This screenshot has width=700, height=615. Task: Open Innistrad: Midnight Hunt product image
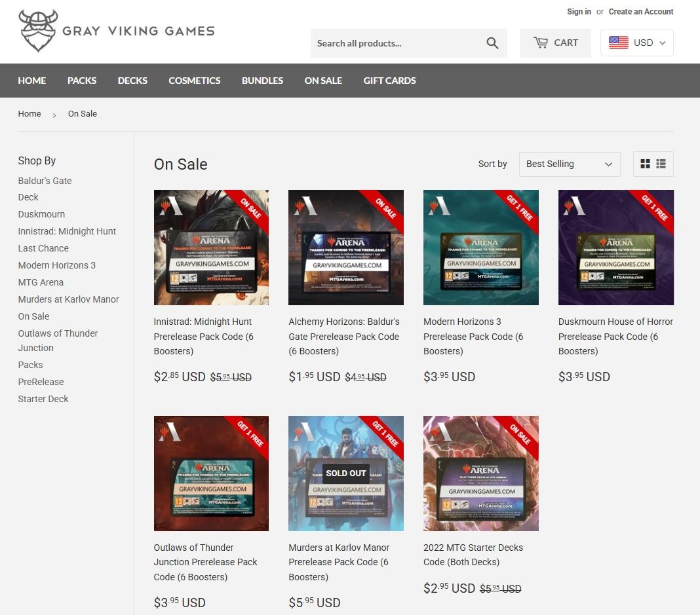[211, 248]
